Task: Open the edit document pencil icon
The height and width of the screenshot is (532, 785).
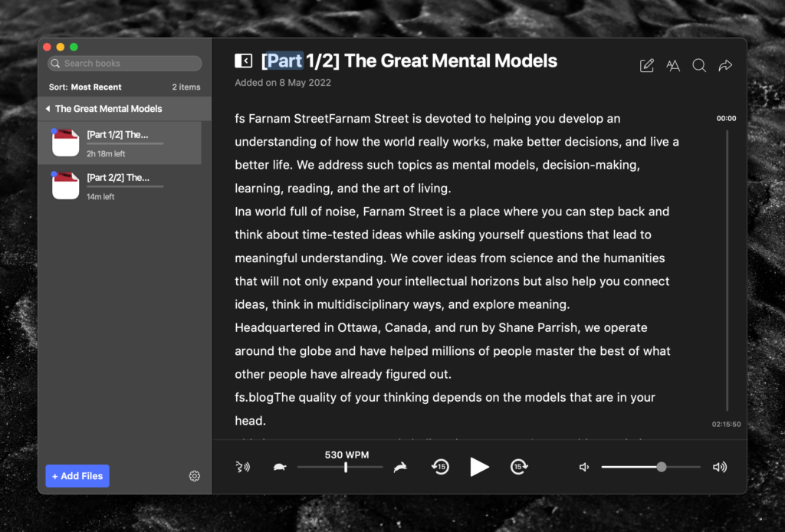Action: pyautogui.click(x=647, y=66)
